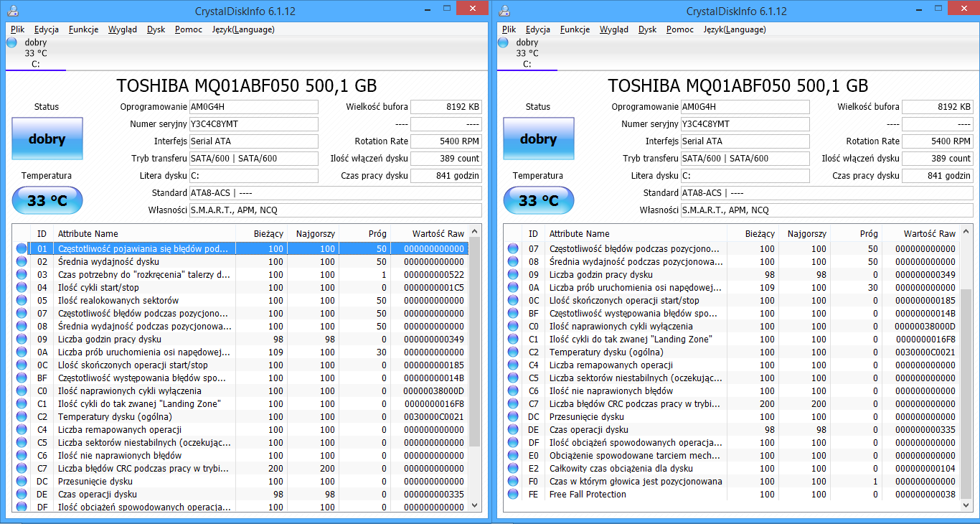Click the Oprogramowanie firmware field in right window

[745, 107]
